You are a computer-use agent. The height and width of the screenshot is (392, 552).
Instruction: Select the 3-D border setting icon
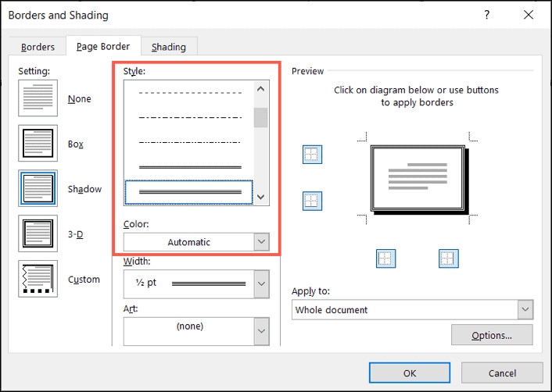point(38,233)
